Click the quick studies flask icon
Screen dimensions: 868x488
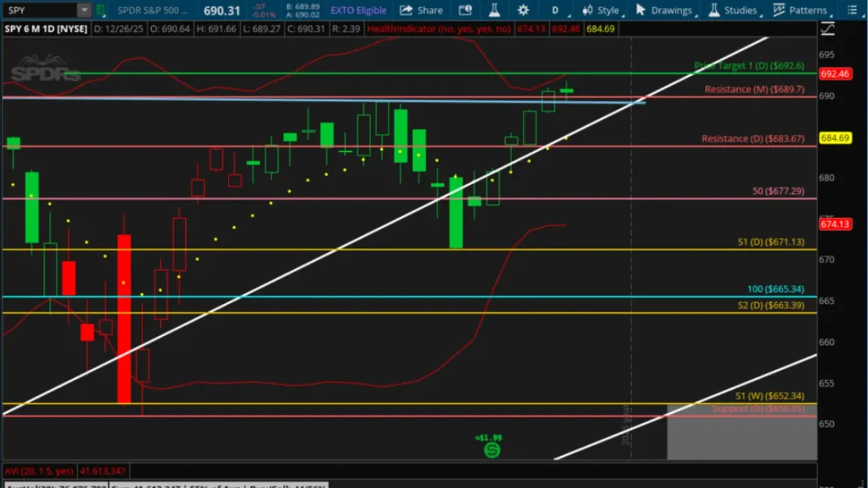[493, 9]
